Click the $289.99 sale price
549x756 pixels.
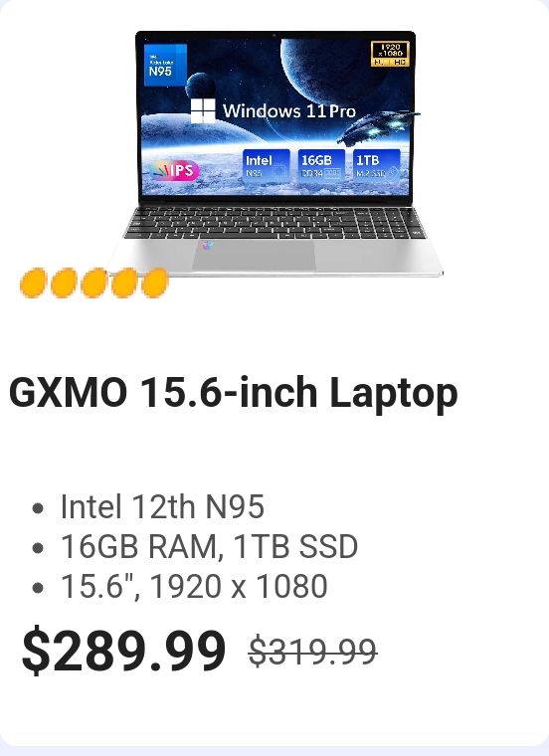tap(124, 650)
